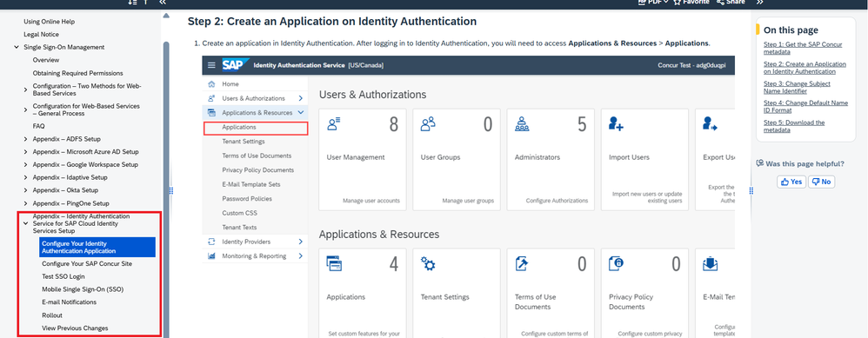
Task: Expand the Appendix – ADFS Setup node
Action: click(25, 139)
